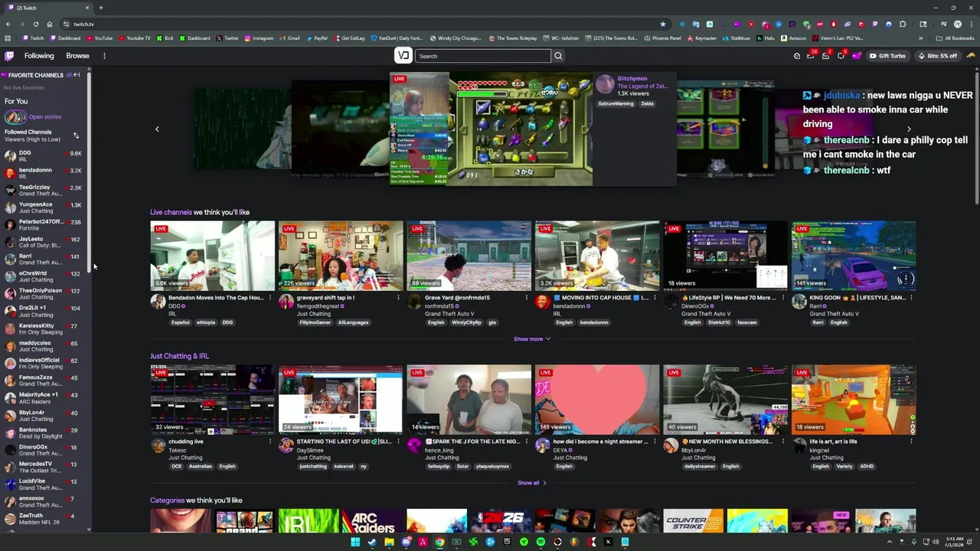
Task: Open the YouTube TV bookmark
Action: (x=135, y=37)
